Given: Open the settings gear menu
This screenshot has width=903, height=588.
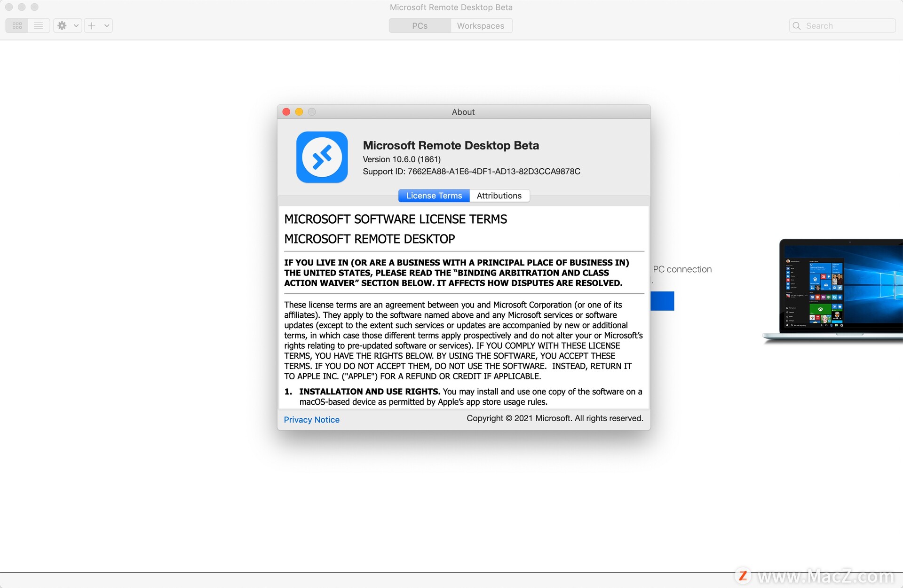Looking at the screenshot, I should click(x=62, y=25).
